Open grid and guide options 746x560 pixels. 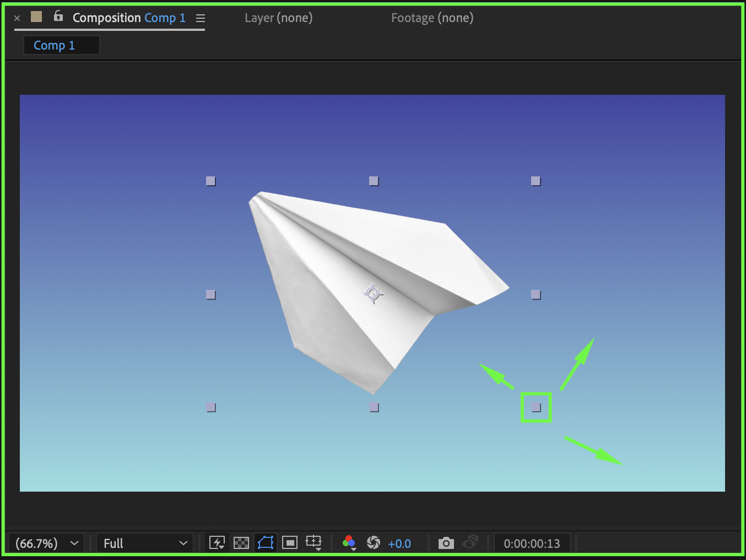coord(314,543)
